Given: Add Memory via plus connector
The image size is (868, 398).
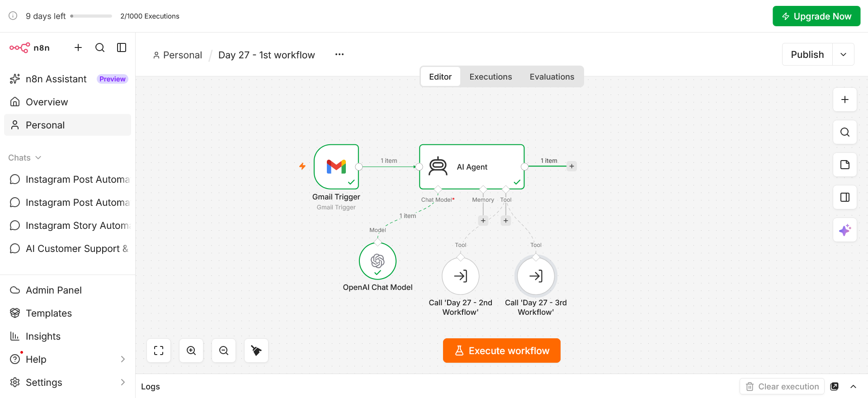Looking at the screenshot, I should click(483, 221).
